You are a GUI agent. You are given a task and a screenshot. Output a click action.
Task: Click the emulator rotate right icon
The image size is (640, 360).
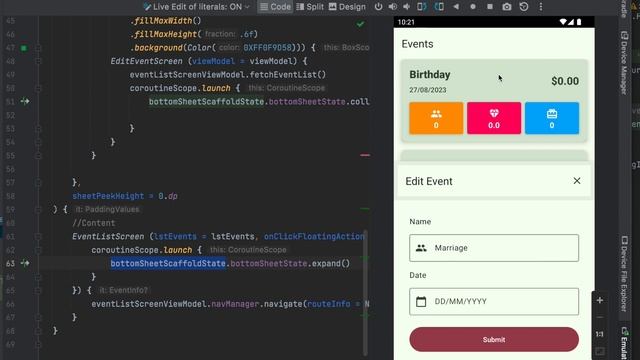pyautogui.click(x=439, y=7)
